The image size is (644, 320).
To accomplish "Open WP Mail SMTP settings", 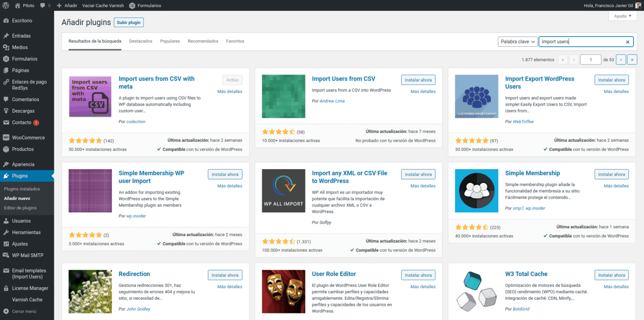I will [x=27, y=256].
